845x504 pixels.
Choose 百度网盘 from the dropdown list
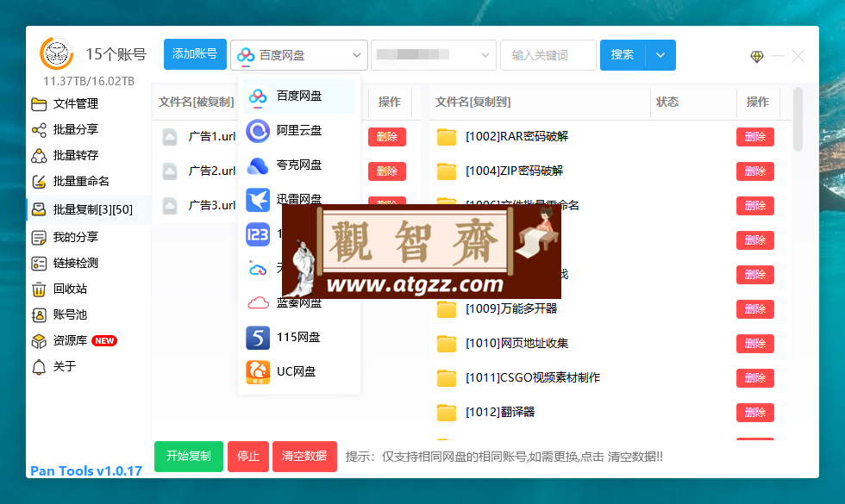click(x=299, y=96)
